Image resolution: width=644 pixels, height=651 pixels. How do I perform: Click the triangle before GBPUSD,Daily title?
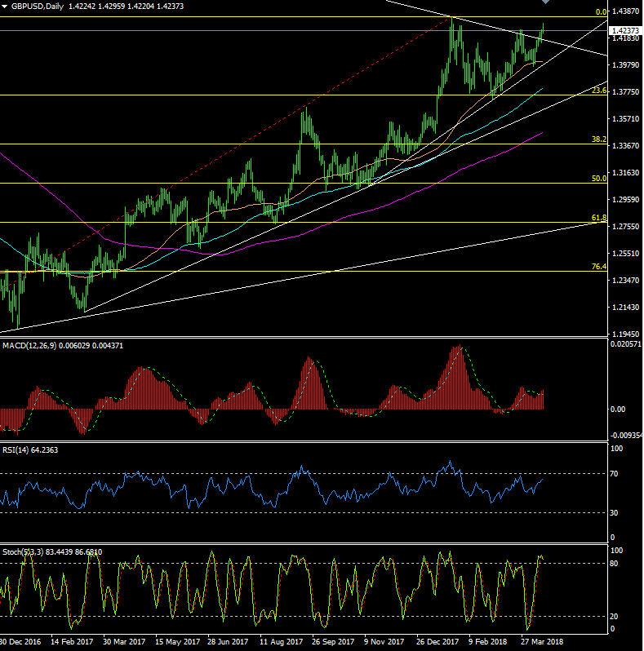pyautogui.click(x=6, y=6)
